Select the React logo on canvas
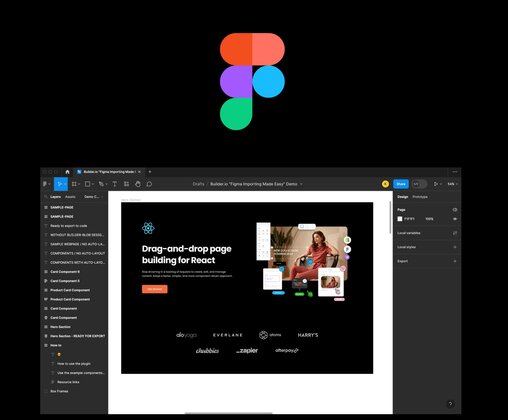 coord(148,228)
